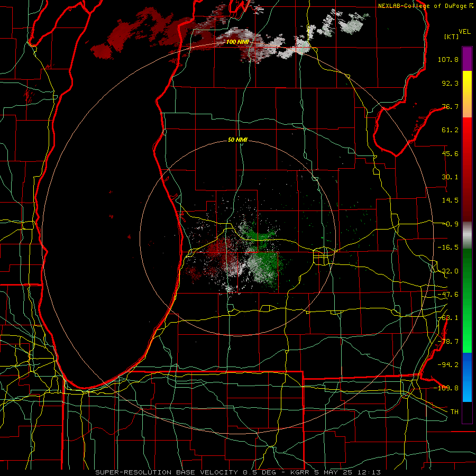Click the -94.2 scale value
The image size is (476, 476).
coord(448,364)
